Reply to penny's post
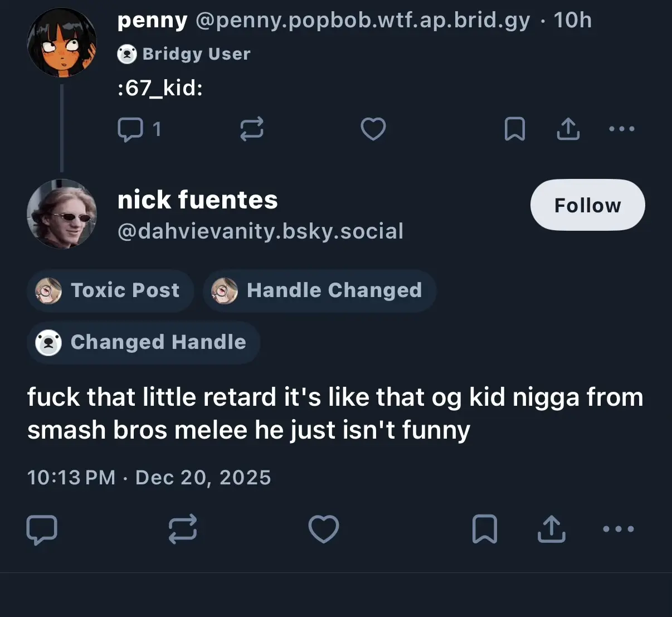This screenshot has height=617, width=672. tap(130, 129)
